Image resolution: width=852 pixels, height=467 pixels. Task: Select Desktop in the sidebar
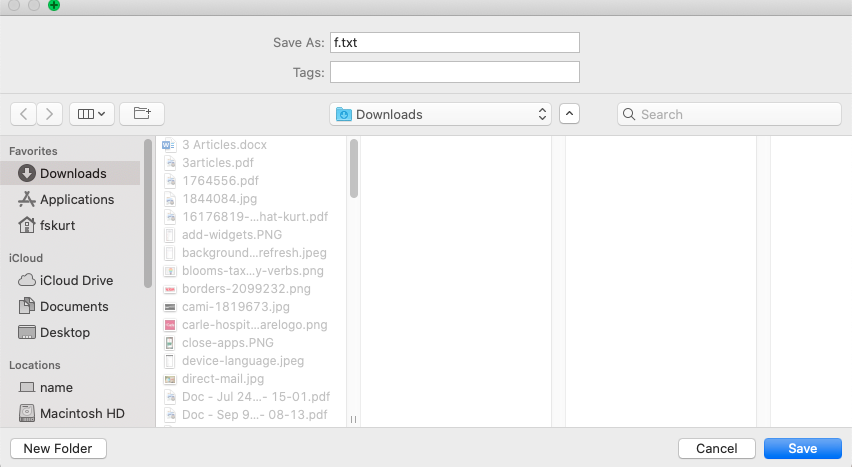[71, 333]
